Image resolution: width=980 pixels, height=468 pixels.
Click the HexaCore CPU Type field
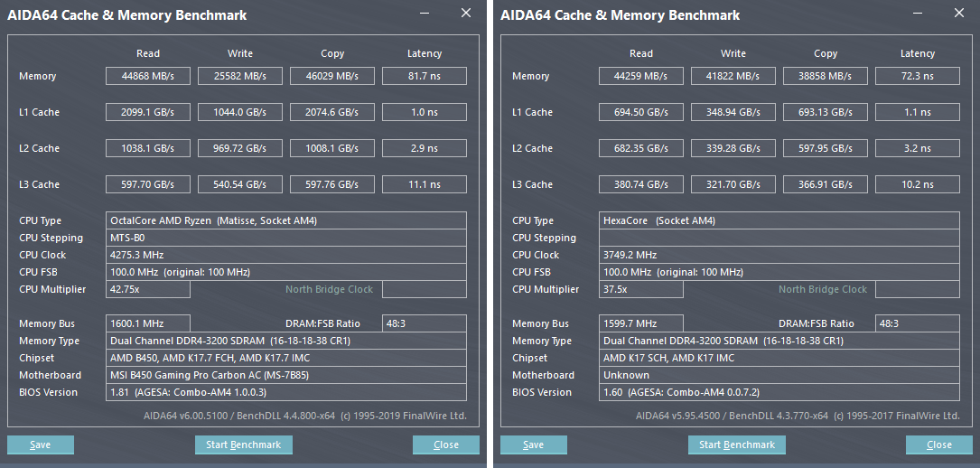pos(779,220)
